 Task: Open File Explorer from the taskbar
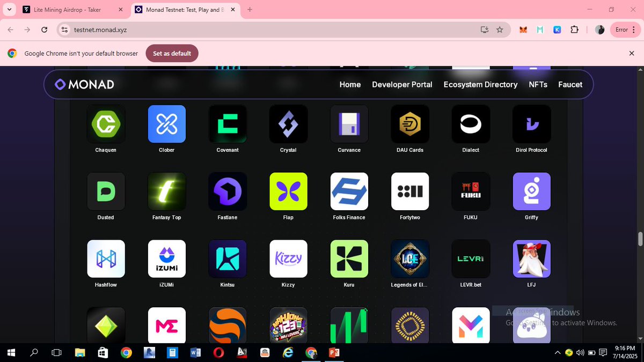[80, 352]
